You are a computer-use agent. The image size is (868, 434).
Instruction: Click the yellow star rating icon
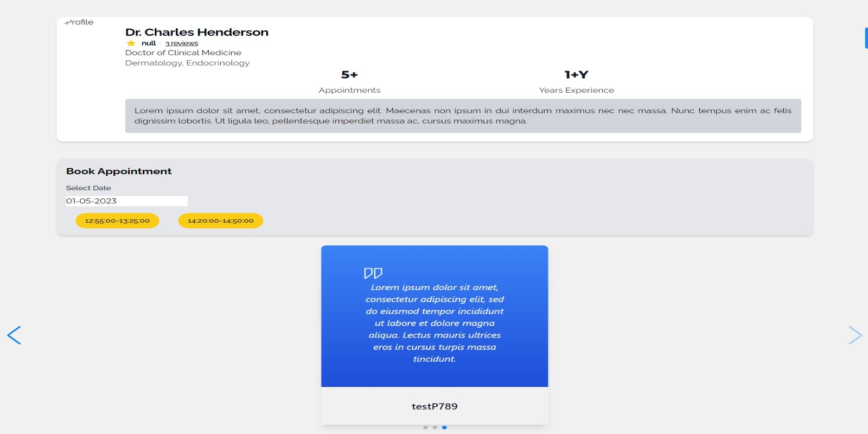(131, 43)
